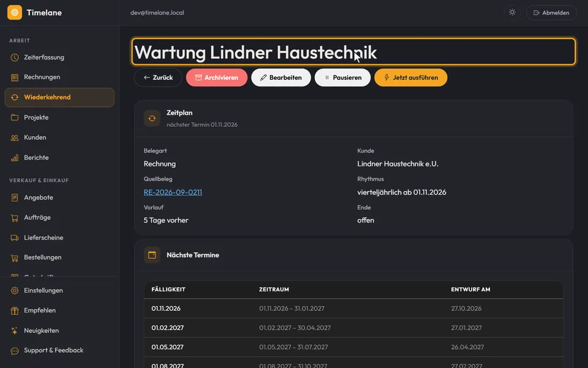Run now with Jetzt ausführen button
This screenshot has width=588, height=368.
pos(410,78)
